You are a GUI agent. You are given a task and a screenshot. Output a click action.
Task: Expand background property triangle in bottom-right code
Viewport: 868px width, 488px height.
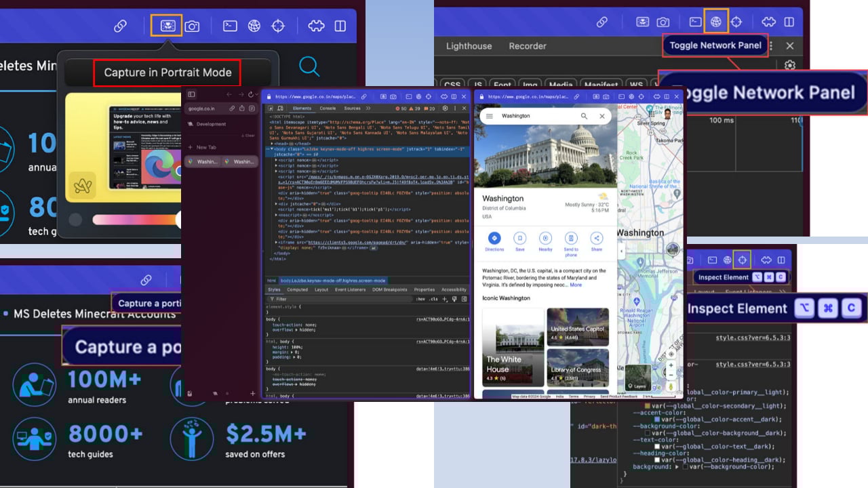click(x=677, y=467)
